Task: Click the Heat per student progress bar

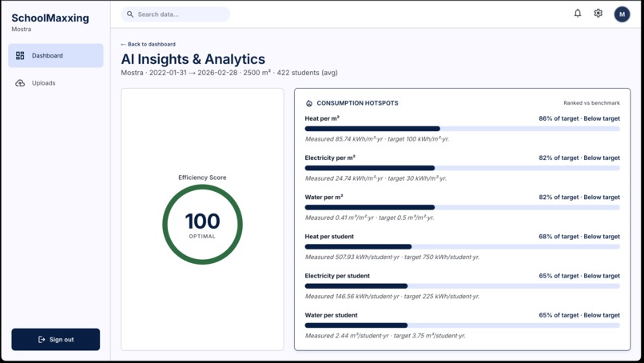Action: pos(462,246)
